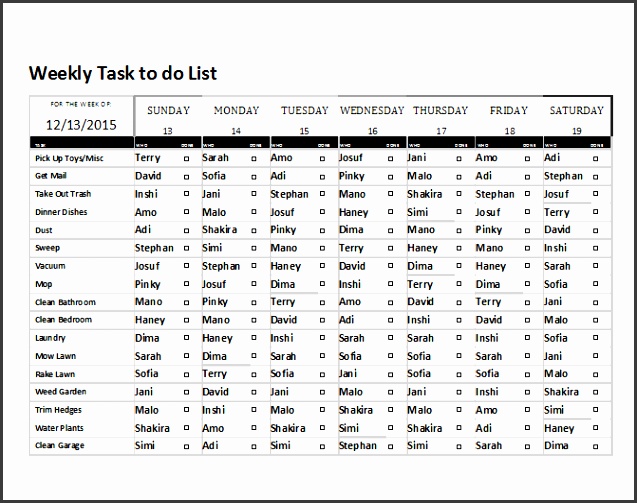Check Sunday's done box for Mop
The image size is (637, 503).
[186, 284]
